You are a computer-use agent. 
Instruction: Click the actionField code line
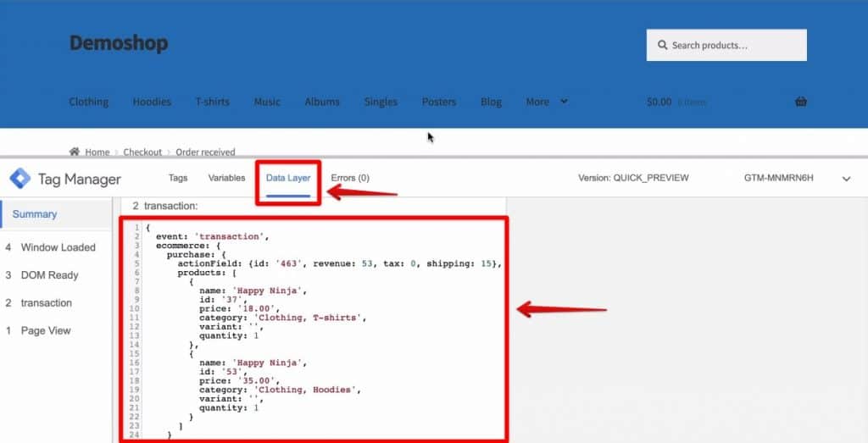click(x=339, y=263)
